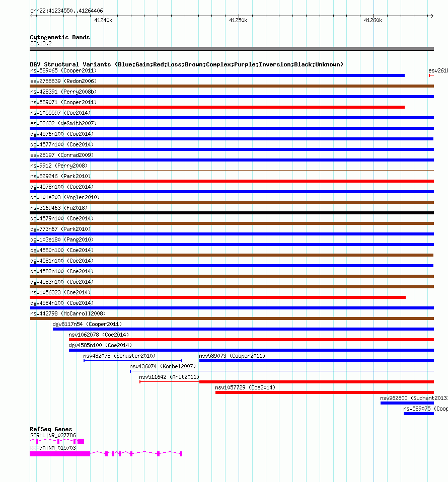Viewport: 448px width, 482px height.
Task: Select the RRP7A|NM_015703 gene label
Action: tap(53, 448)
